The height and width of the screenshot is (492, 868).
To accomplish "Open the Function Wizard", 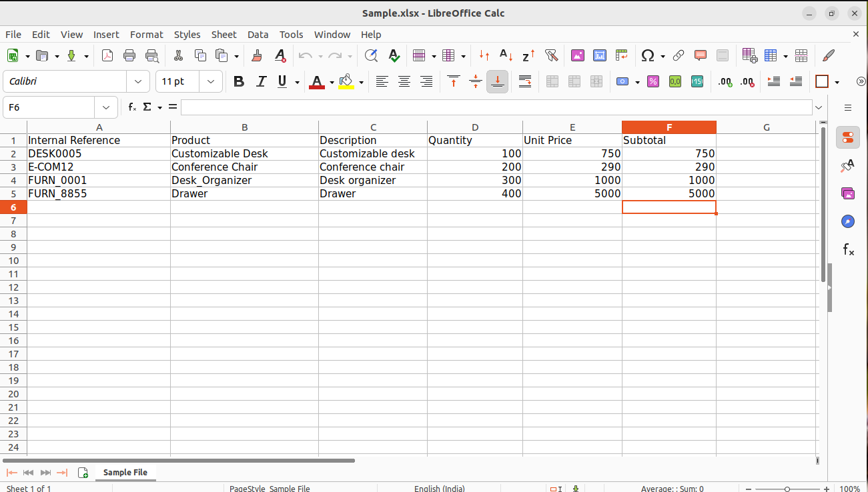I will tap(132, 107).
